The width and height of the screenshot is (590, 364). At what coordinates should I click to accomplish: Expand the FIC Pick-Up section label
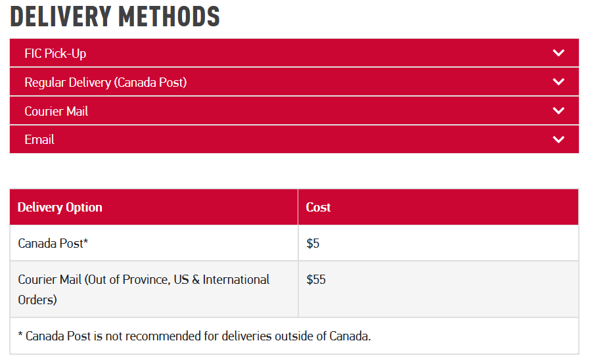55,53
